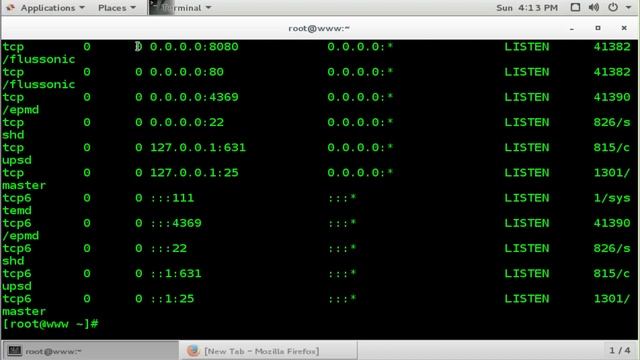Close the root@www terminal window

coord(624,28)
